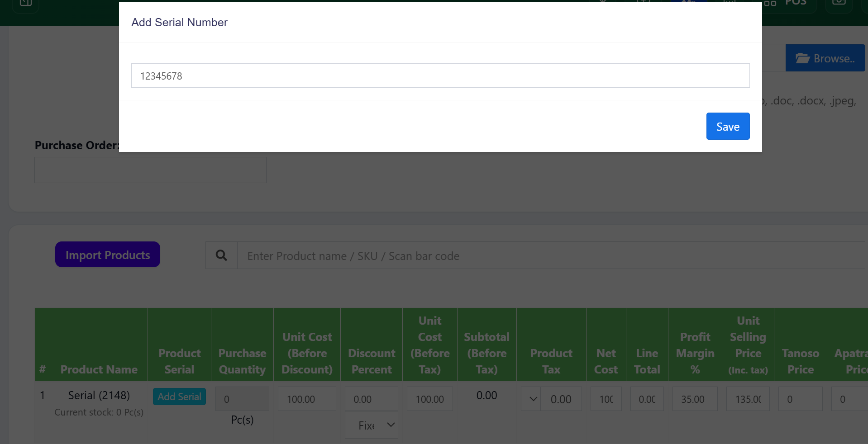Select the Current stock: 0 Pc(s) text
The width and height of the screenshot is (868, 444).
99,412
